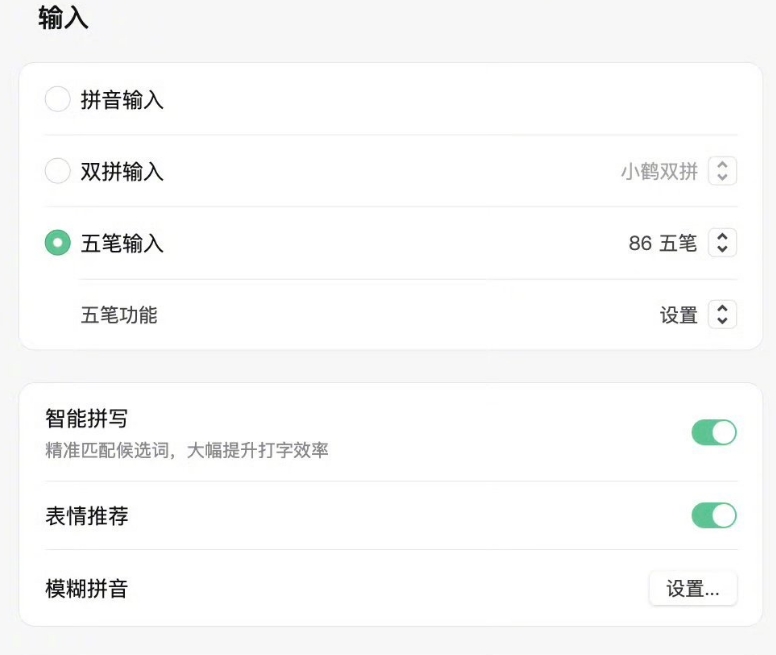Screen dimensions: 776x655
Task: Click the 五笔功能 row label
Action: coord(119,315)
